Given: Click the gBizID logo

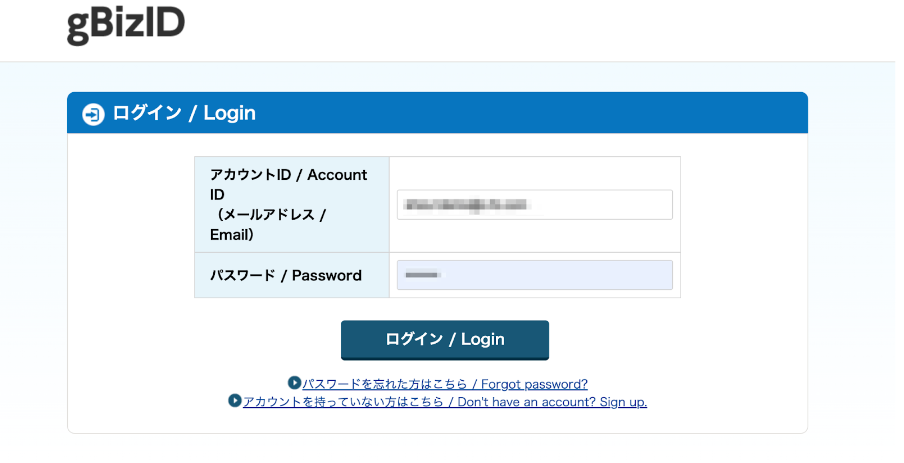Looking at the screenshot, I should (x=126, y=25).
